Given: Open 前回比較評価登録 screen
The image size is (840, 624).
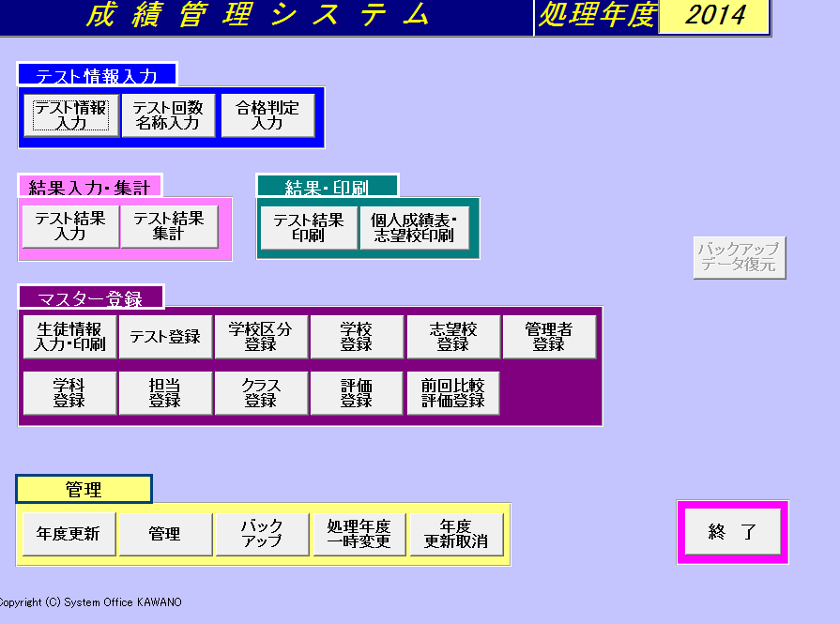Looking at the screenshot, I should click(453, 393).
